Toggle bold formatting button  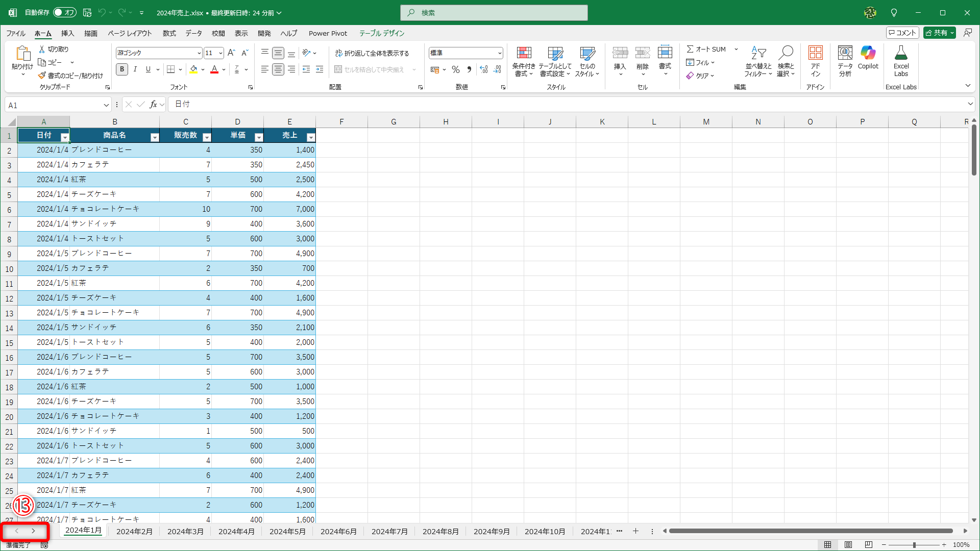tap(121, 69)
